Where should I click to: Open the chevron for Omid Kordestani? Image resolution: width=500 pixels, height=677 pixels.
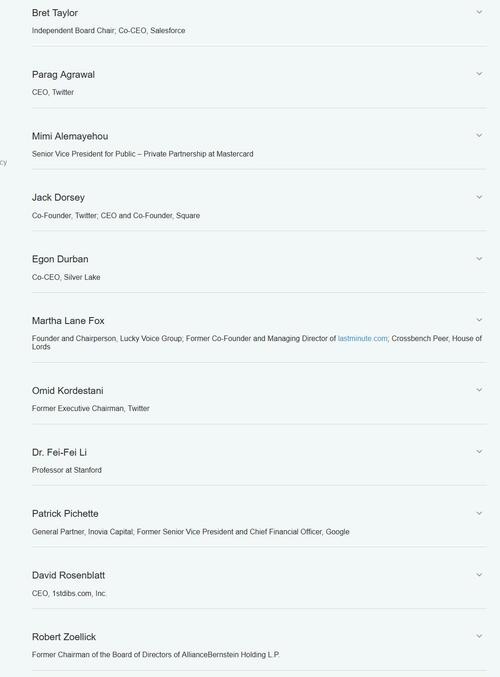[479, 390]
